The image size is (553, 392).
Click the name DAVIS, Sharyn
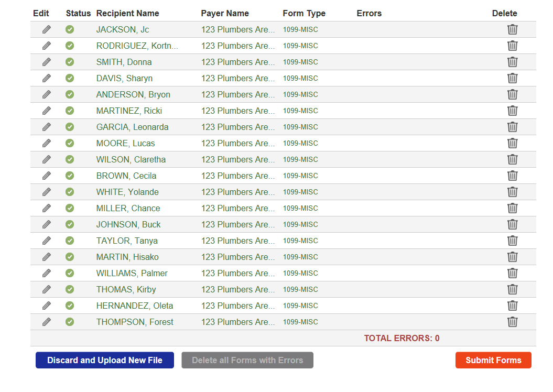125,78
